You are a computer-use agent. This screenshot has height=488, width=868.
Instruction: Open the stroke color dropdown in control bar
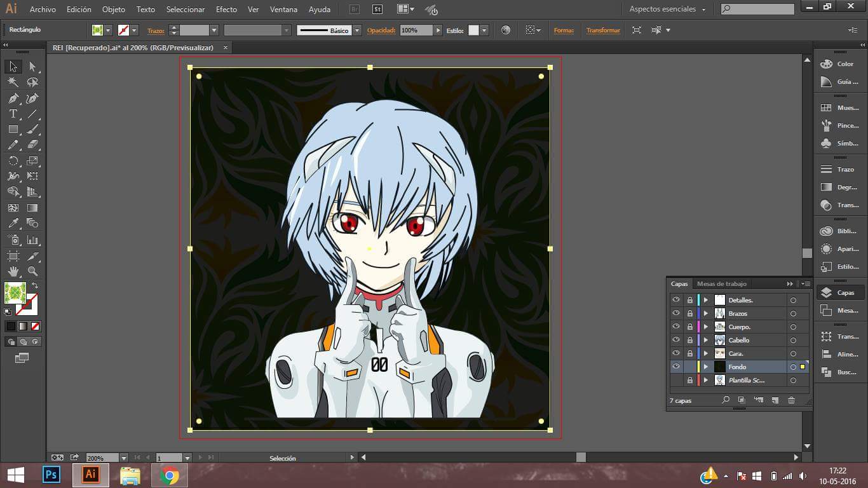tap(135, 30)
